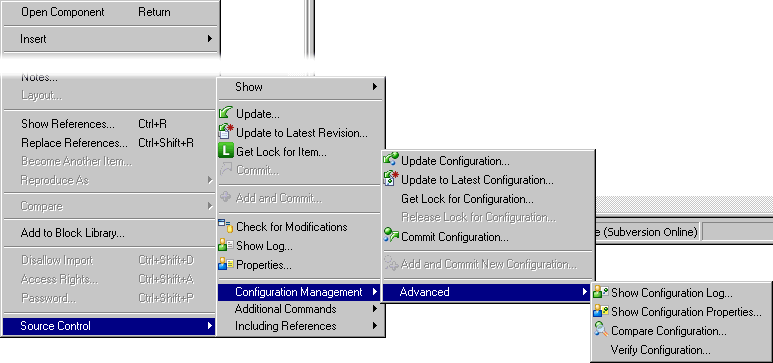Open the Advanced menu entry
This screenshot has height=363, width=773.
487,292
